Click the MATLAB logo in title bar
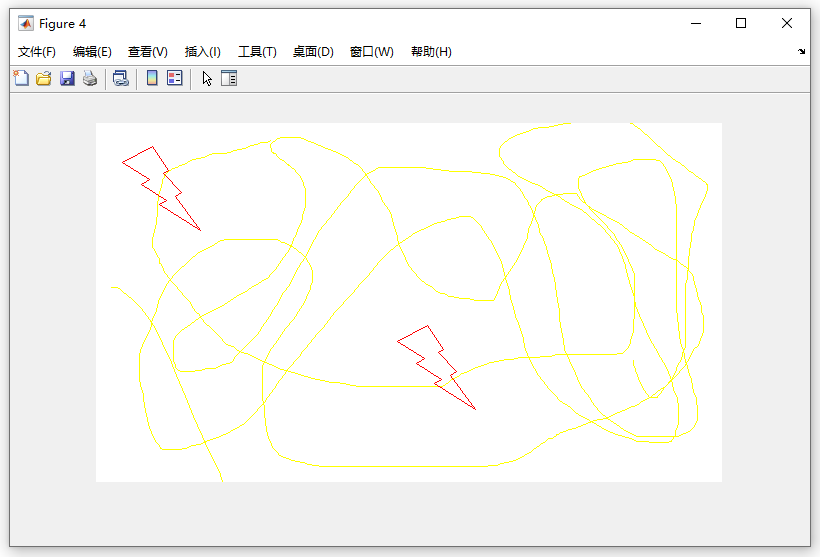The height and width of the screenshot is (557, 820). [26, 24]
